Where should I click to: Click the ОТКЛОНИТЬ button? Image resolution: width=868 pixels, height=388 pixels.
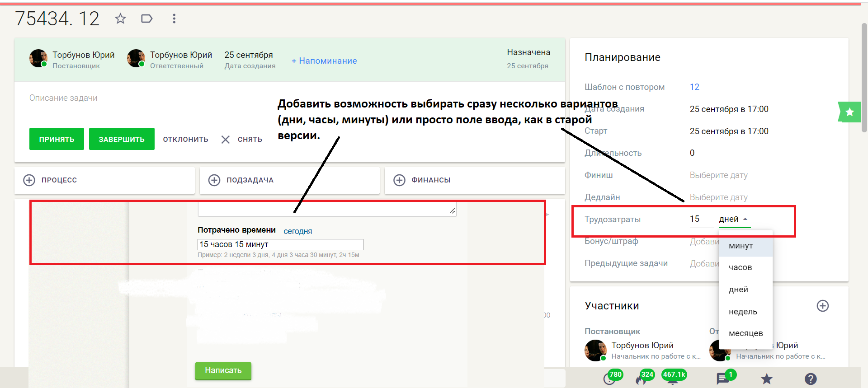pyautogui.click(x=186, y=140)
